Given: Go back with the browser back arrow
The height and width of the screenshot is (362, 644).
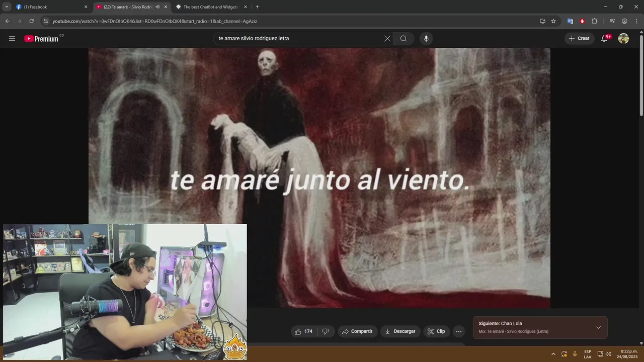Looking at the screenshot, I should click(x=7, y=21).
